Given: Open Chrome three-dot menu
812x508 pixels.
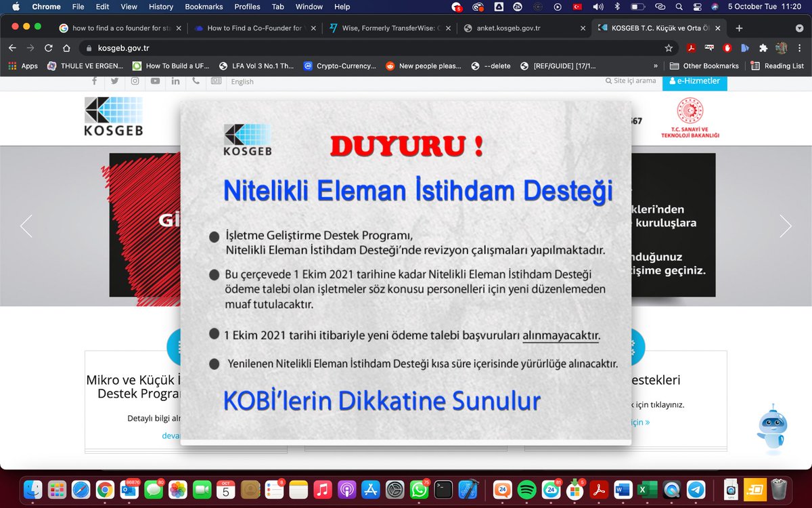Looking at the screenshot, I should (800, 48).
